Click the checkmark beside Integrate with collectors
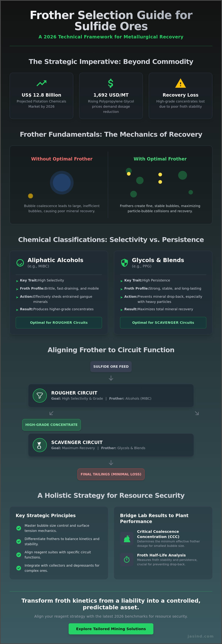This screenshot has height=644, width=222. click(19, 568)
